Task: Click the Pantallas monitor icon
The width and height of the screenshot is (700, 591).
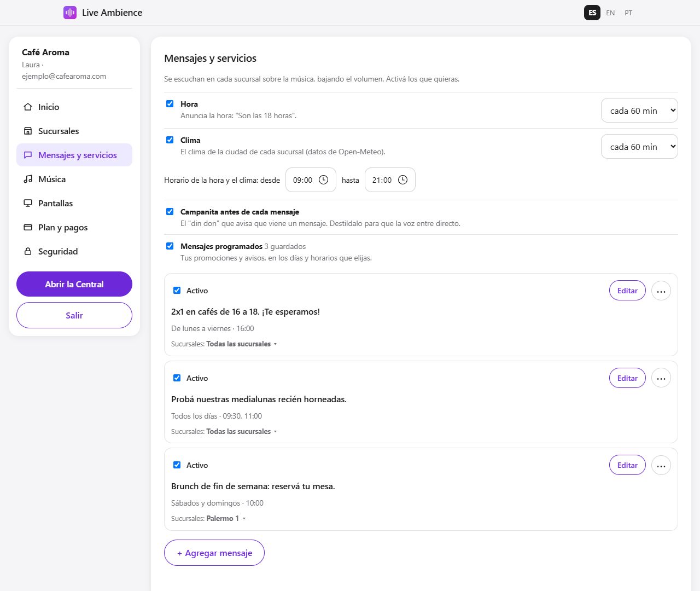Action: [28, 203]
